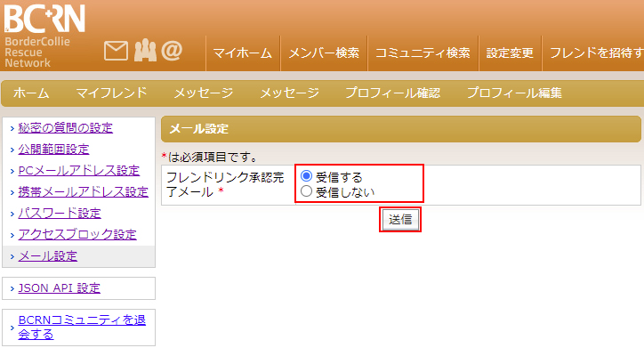Open the envelope messages icon in the header
Viewport: 644px width, 348px height.
pos(116,51)
